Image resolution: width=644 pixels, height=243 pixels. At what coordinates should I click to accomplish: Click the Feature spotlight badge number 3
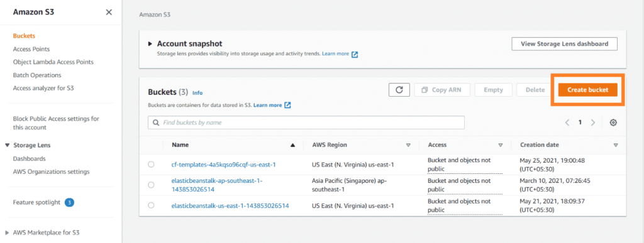(69, 202)
